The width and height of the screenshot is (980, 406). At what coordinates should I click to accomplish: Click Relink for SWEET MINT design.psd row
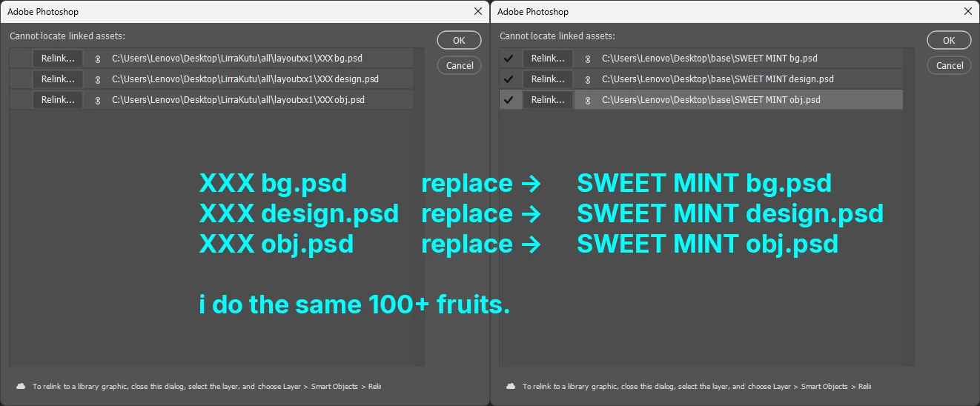(548, 79)
